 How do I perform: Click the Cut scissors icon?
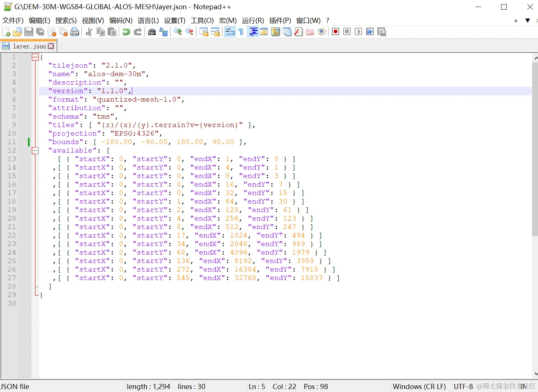[89, 32]
